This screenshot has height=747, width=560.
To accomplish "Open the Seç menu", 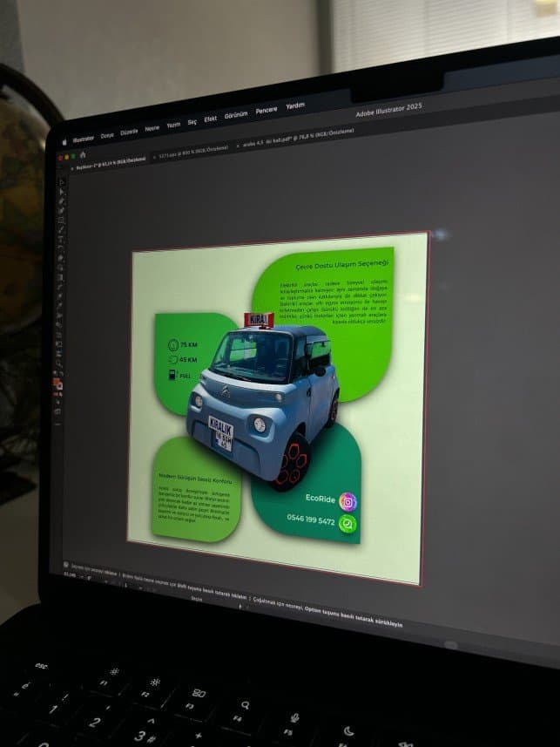I will (192, 122).
